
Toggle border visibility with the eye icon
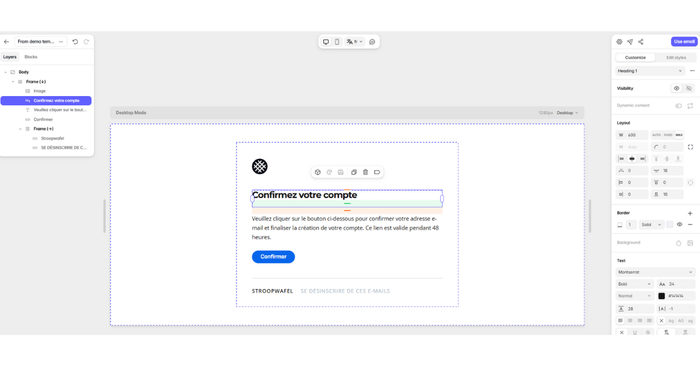(679, 225)
